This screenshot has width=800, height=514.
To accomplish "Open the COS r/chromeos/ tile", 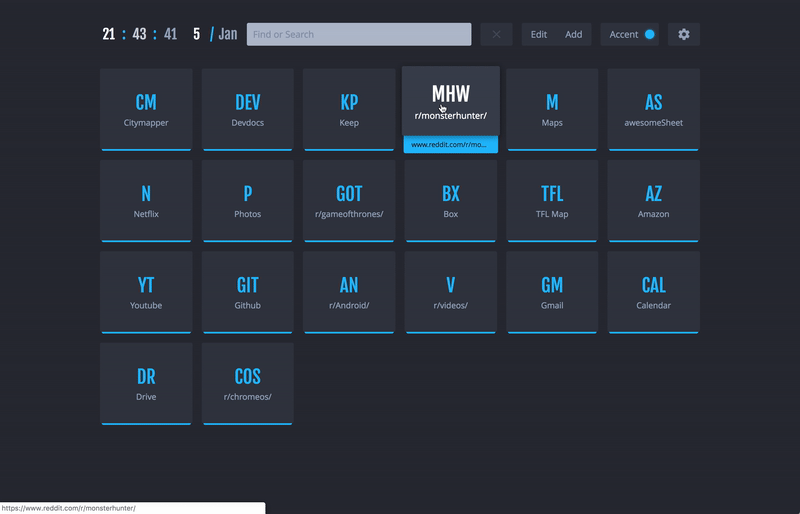I will 247,384.
